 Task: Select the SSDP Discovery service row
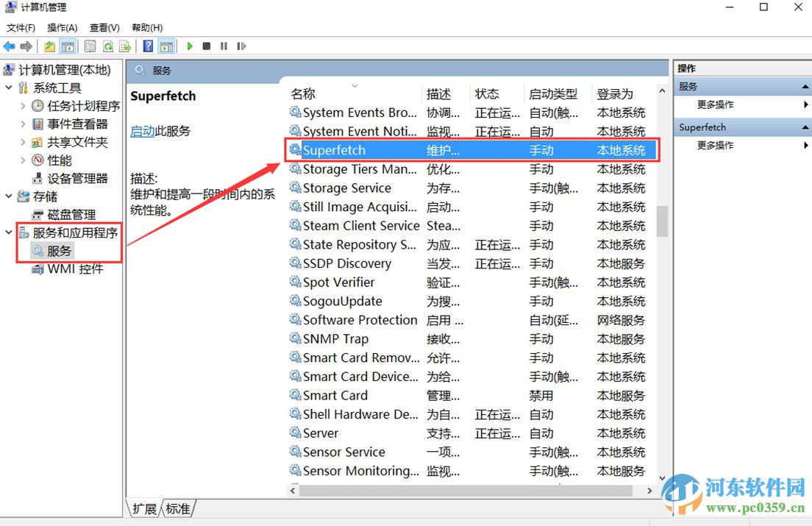[x=346, y=263]
